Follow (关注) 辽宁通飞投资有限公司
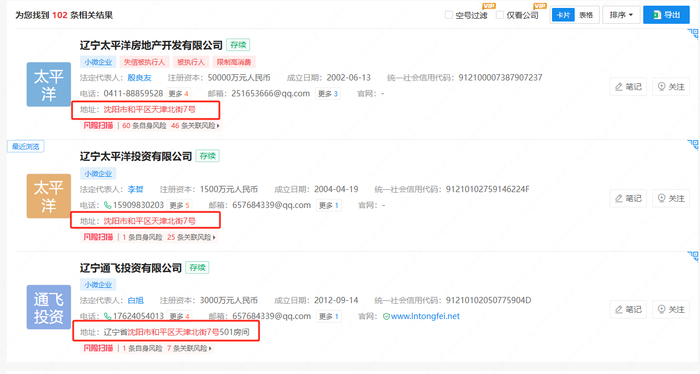 (671, 309)
